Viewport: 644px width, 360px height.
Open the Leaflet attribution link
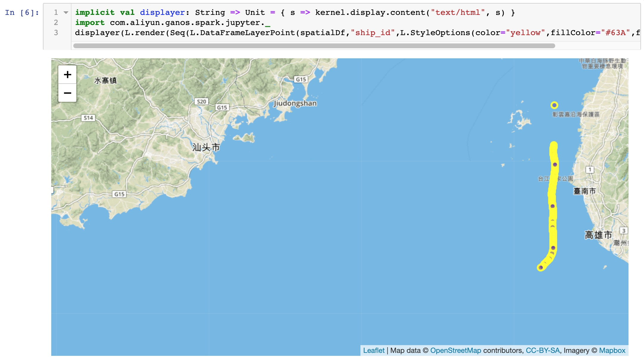click(374, 350)
